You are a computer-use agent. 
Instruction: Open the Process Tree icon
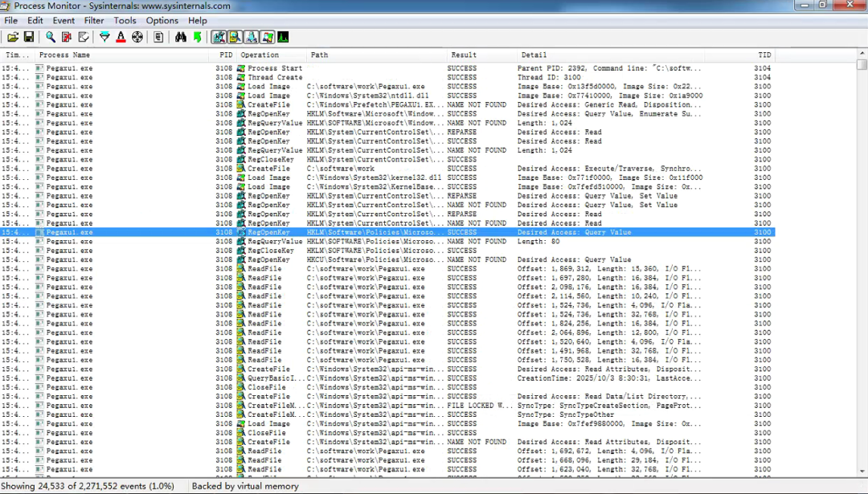159,37
